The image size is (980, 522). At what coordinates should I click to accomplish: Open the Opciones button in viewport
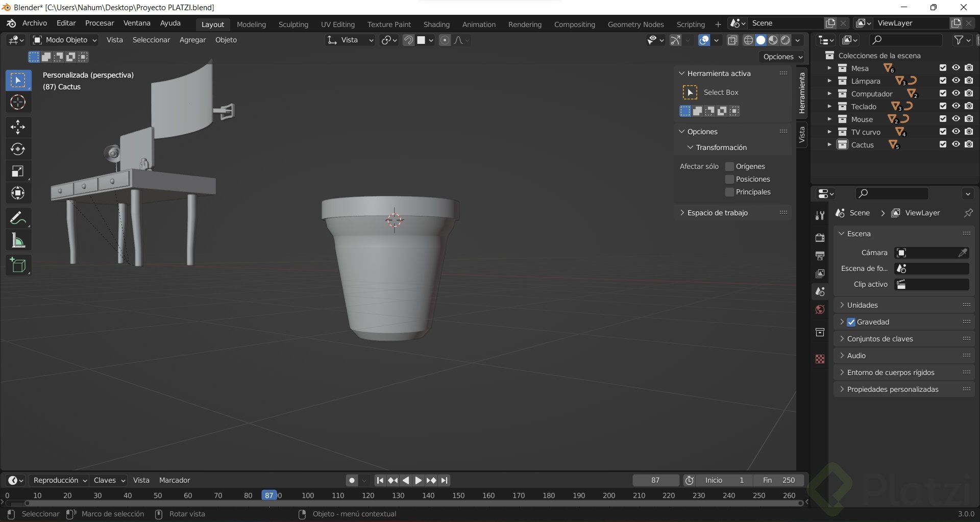[782, 57]
